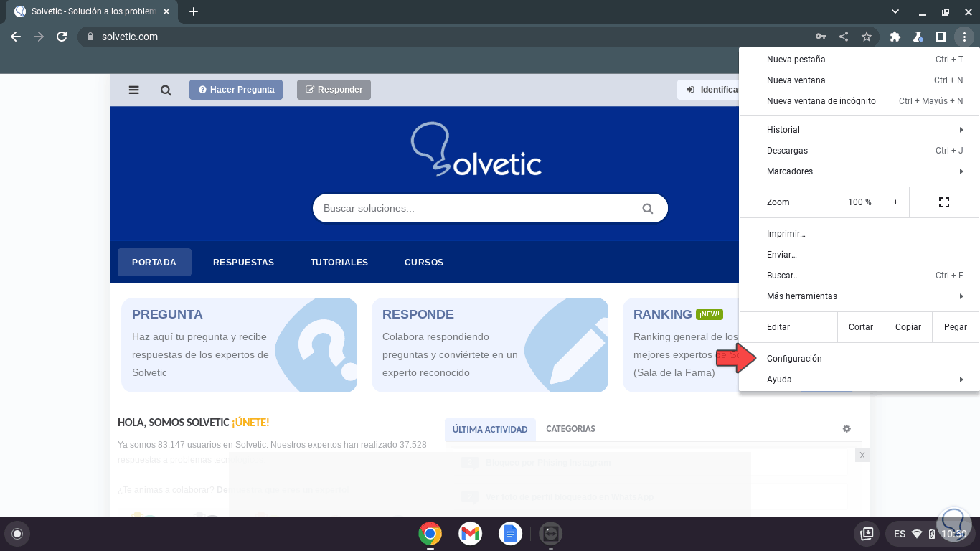This screenshot has height=551, width=980.
Task: Click the Responder button
Action: click(x=334, y=90)
